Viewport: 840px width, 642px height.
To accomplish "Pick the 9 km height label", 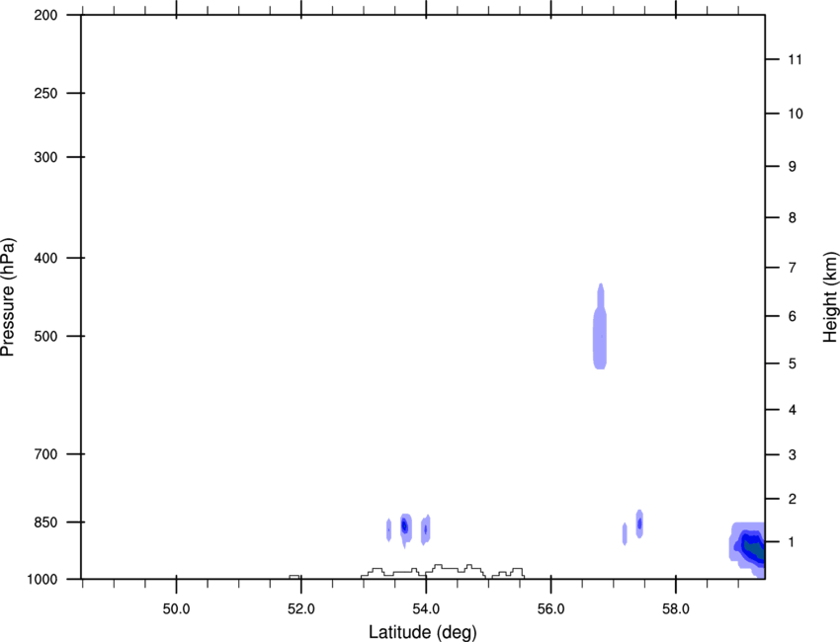I will point(792,167).
